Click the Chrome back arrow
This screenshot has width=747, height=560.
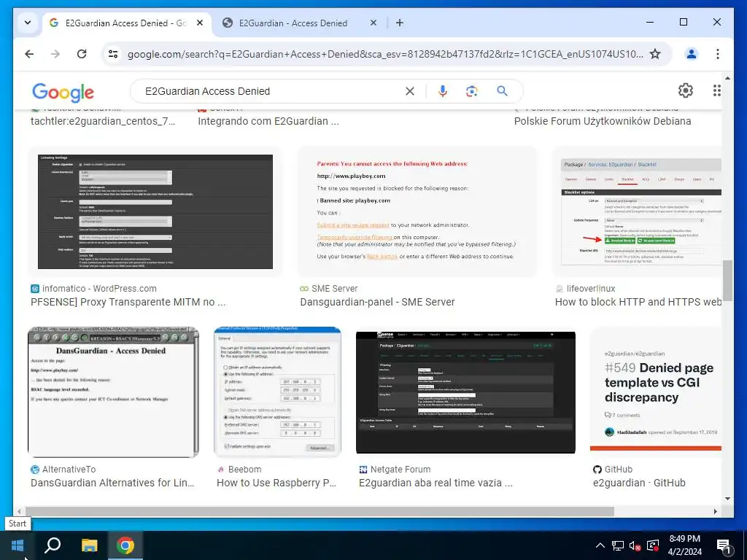[x=29, y=54]
